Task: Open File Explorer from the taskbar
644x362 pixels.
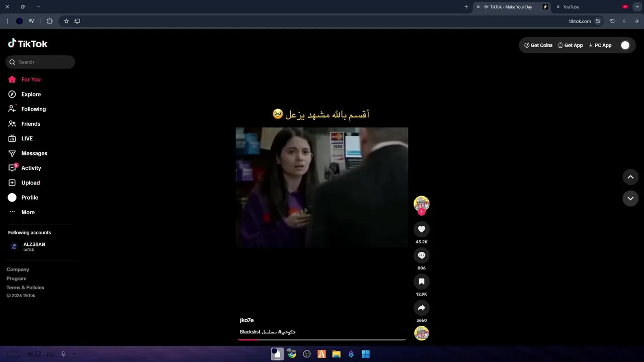Action: coord(336,354)
